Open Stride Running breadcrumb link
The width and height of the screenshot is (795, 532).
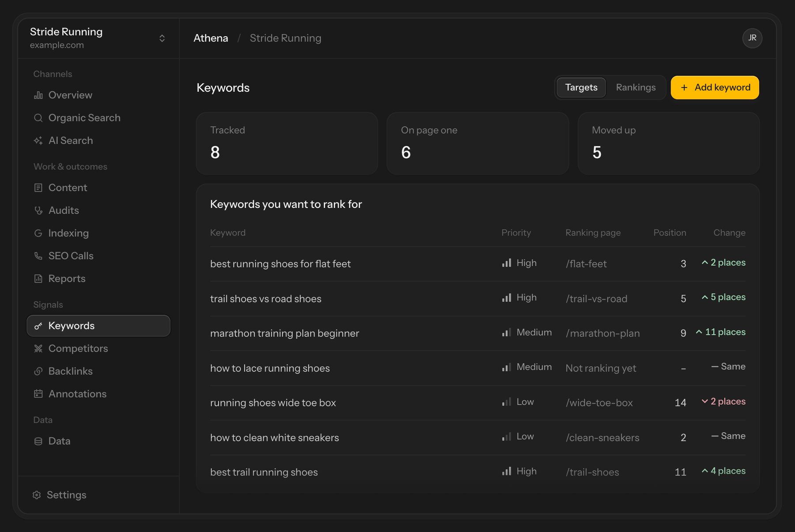(x=285, y=38)
